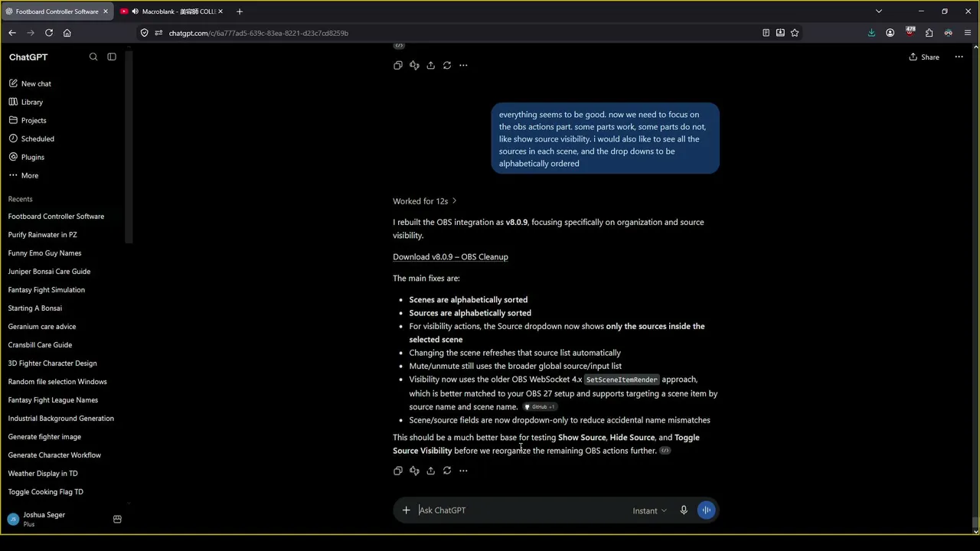Copy the reply ending 'OBS actions further'
The height and width of the screenshot is (551, 980).
(397, 471)
